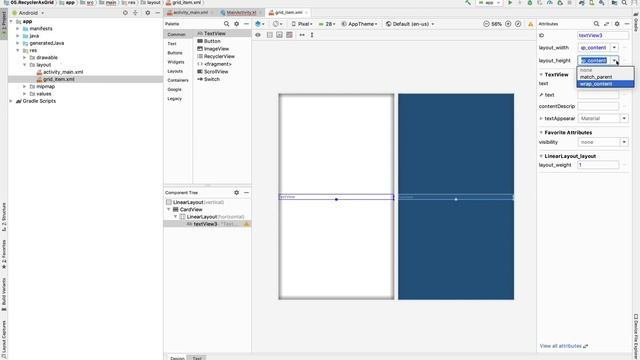This screenshot has width=640, height=360.
Task: Click warning icon on textView3 row
Action: [247, 224]
